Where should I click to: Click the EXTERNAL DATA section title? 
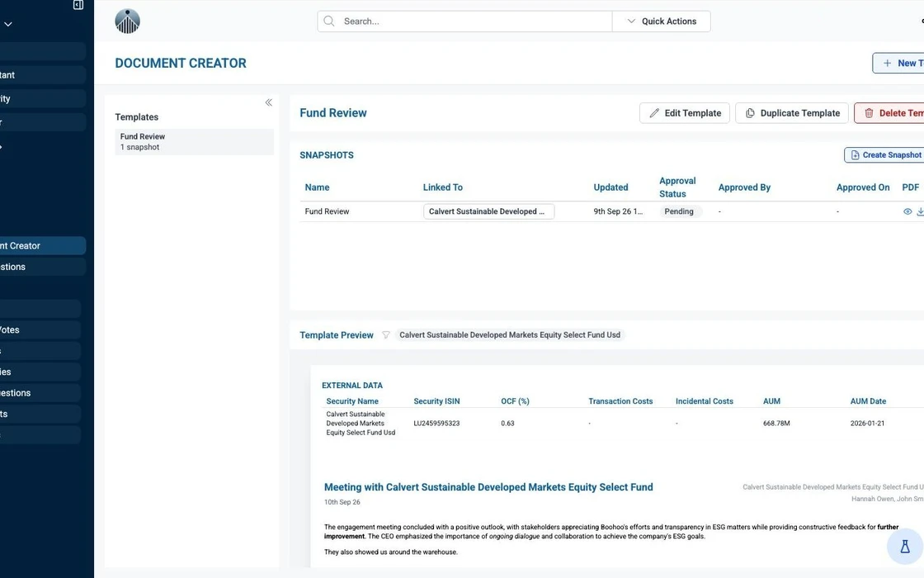click(x=352, y=386)
